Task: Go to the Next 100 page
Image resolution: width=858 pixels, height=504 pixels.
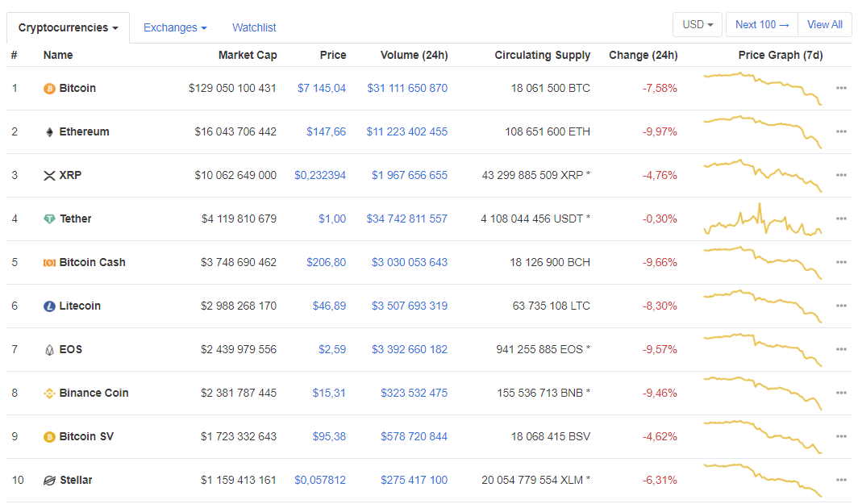Action: pyautogui.click(x=762, y=25)
